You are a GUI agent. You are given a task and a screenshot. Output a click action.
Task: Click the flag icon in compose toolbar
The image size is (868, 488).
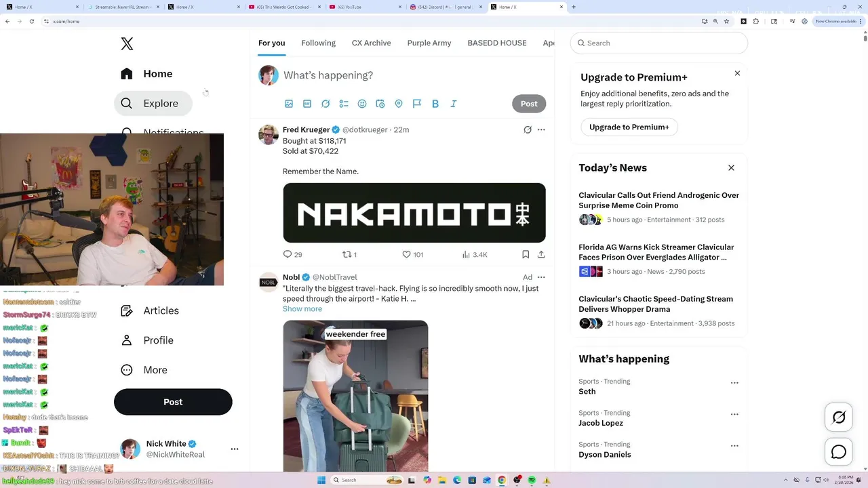point(417,104)
